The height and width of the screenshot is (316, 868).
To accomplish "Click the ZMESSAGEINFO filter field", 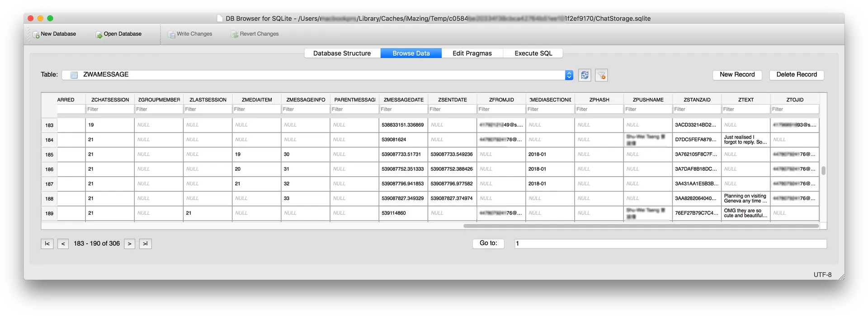I will [306, 109].
